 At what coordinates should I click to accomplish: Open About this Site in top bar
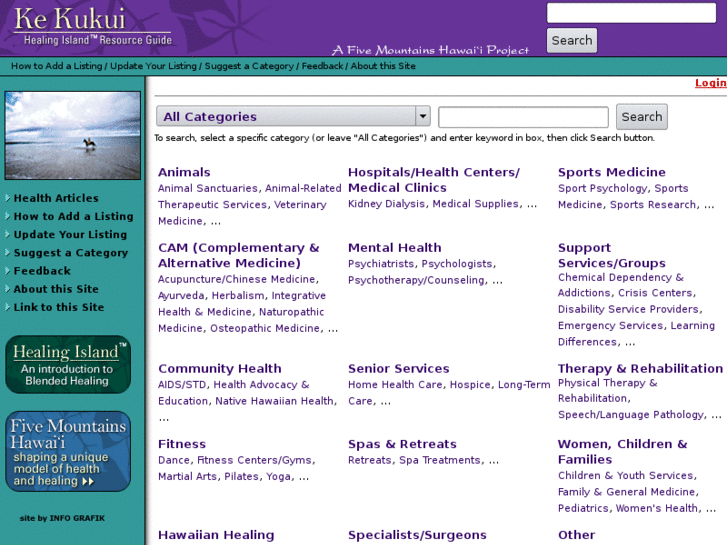383,66
